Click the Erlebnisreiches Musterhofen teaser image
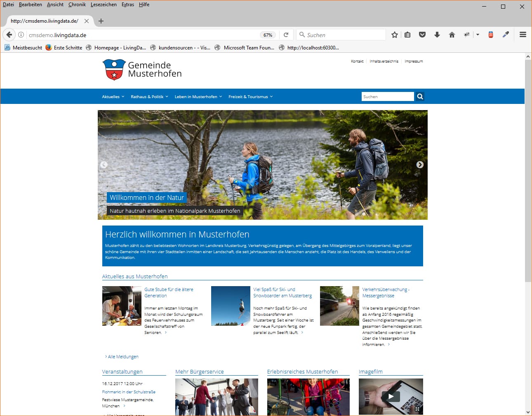 click(x=308, y=397)
